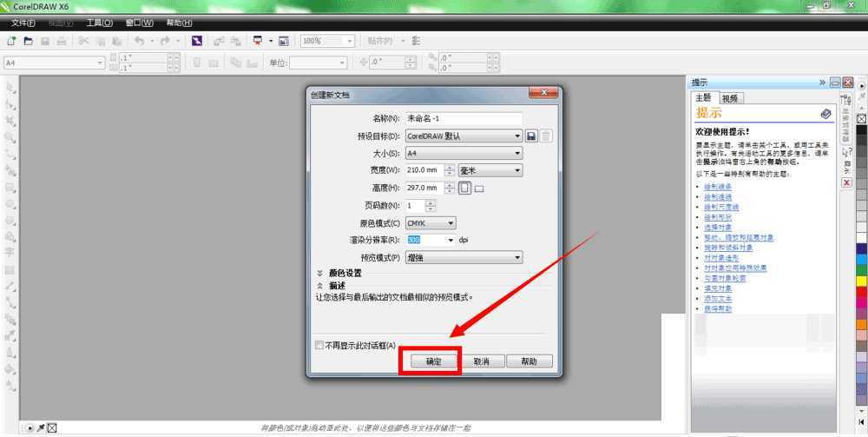Open the preset destination dropdown (CorelDRAW default)
868x437 pixels.
pos(464,136)
